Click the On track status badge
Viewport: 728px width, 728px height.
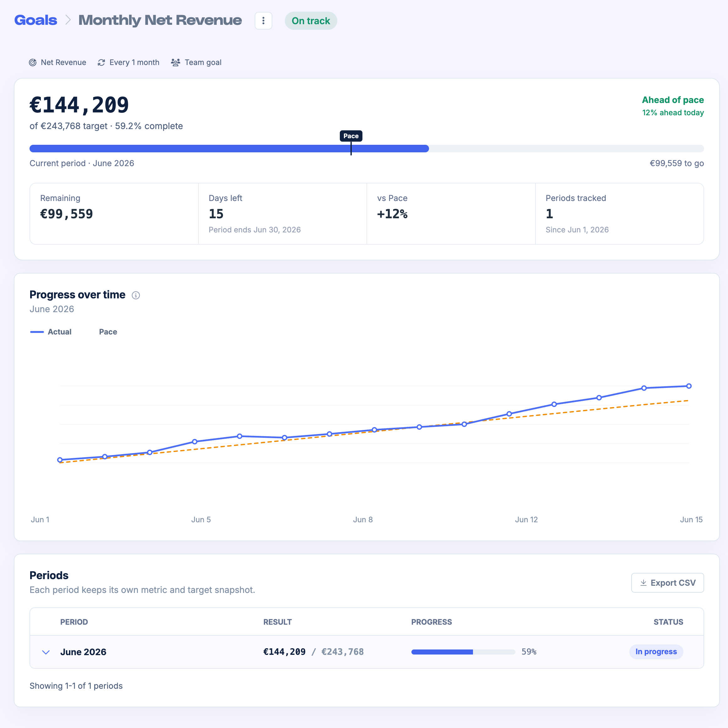[311, 21]
